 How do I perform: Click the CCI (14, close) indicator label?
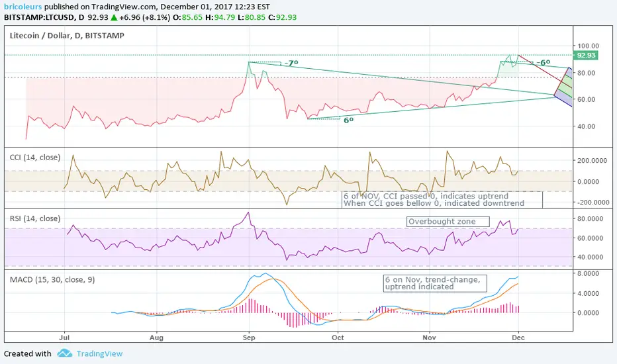click(x=35, y=158)
